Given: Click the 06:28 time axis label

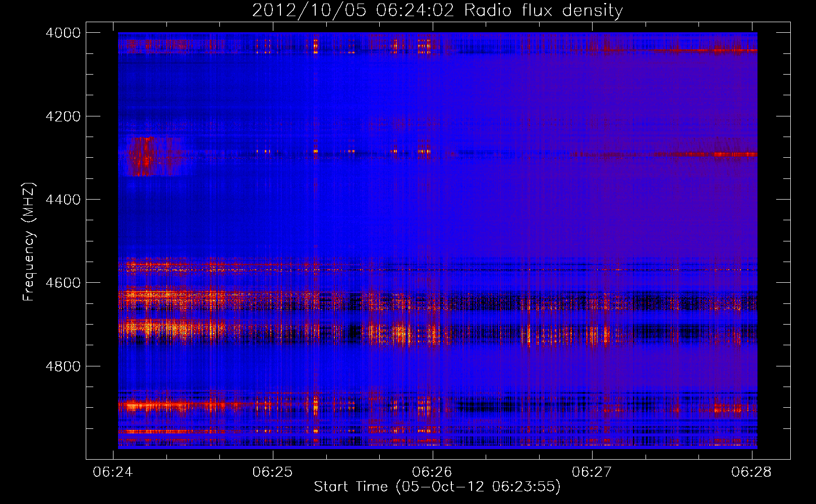Looking at the screenshot, I should click(x=751, y=472).
